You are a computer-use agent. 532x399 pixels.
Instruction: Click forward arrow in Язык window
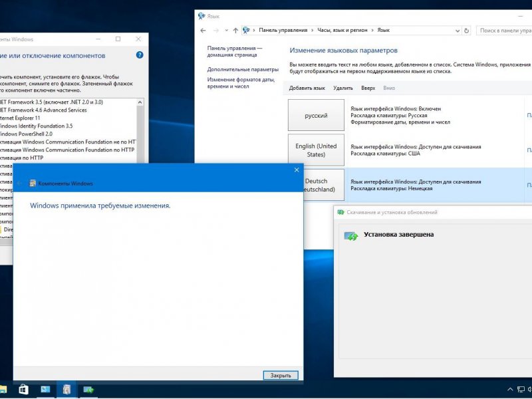click(215, 31)
